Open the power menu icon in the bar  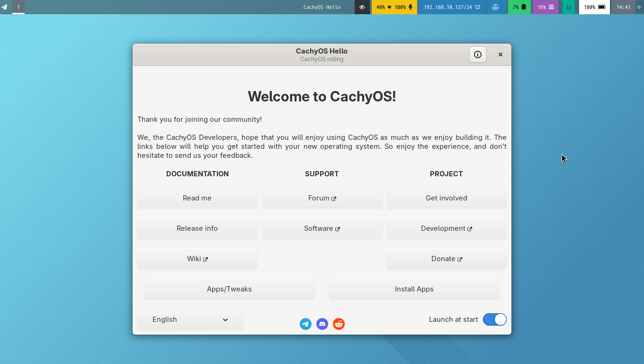[639, 7]
